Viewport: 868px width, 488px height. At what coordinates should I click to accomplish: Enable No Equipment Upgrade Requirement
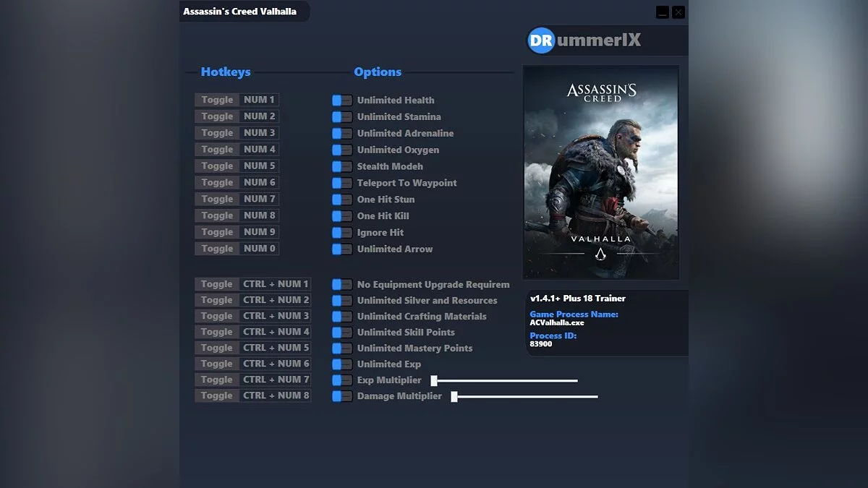341,284
